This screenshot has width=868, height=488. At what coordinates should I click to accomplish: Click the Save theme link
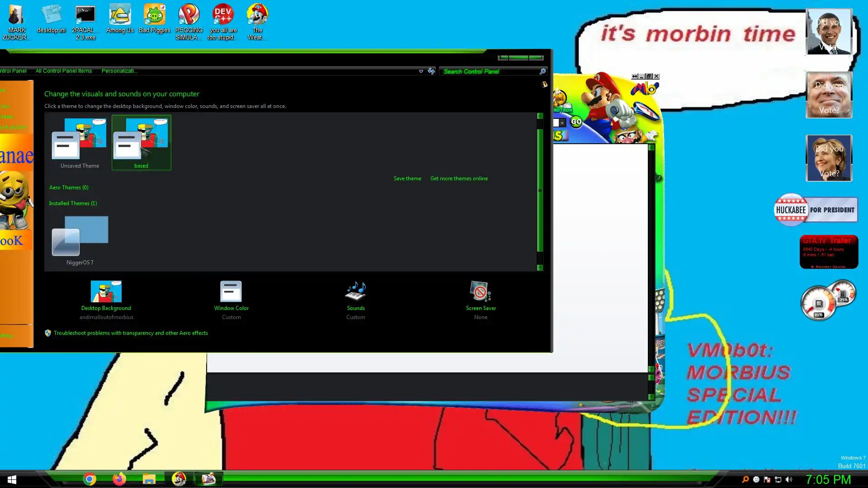(407, 178)
